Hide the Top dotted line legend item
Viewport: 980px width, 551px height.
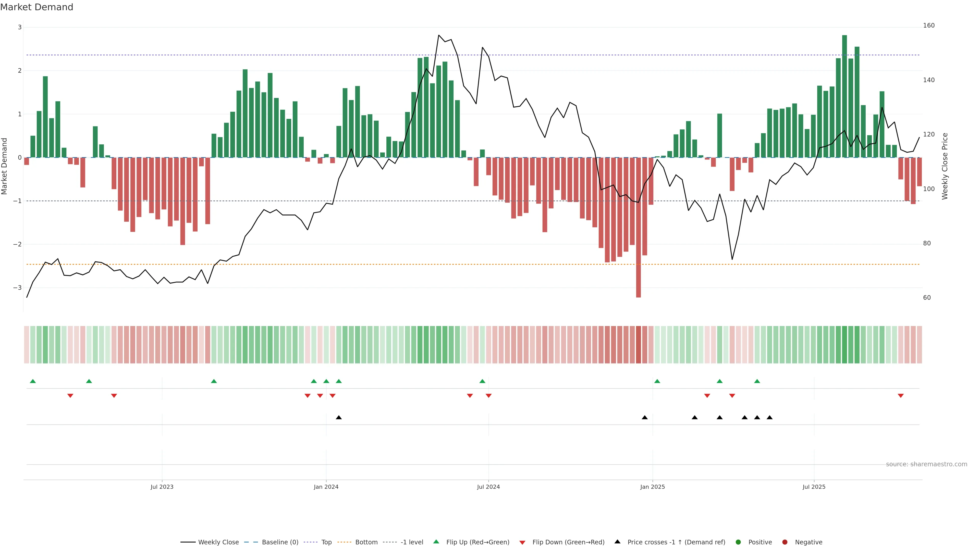pos(326,542)
